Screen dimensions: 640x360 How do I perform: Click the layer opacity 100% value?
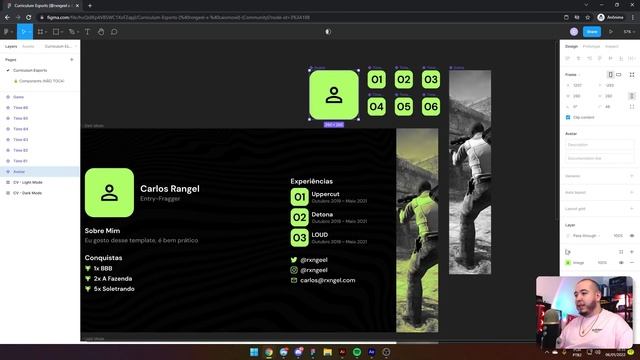pos(618,236)
